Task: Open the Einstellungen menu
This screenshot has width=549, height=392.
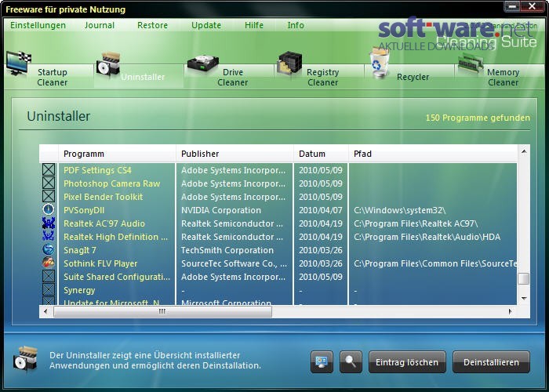Action: point(38,26)
